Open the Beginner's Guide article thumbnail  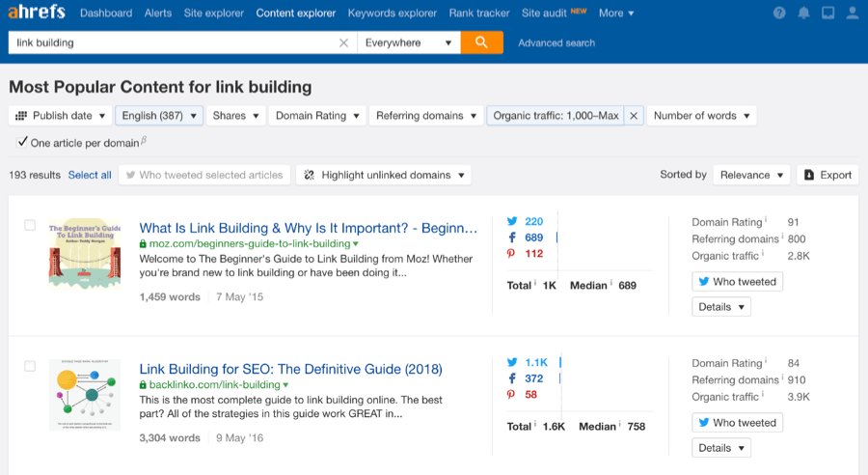(85, 254)
